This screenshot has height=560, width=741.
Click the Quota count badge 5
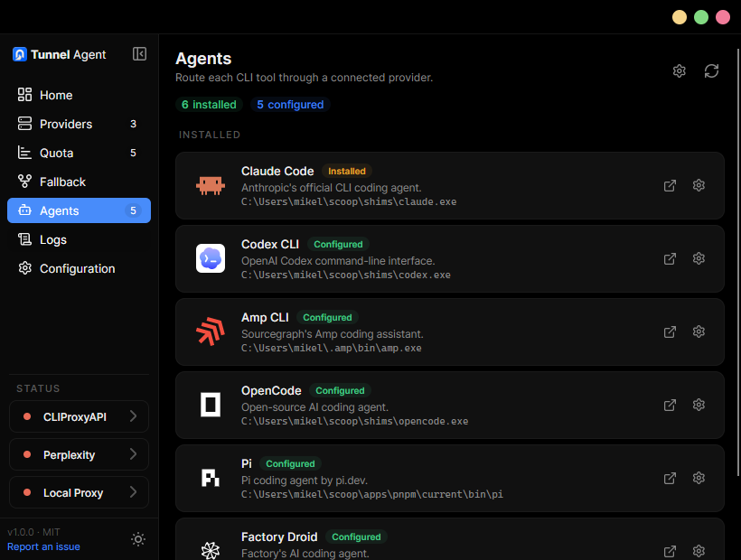tap(133, 153)
